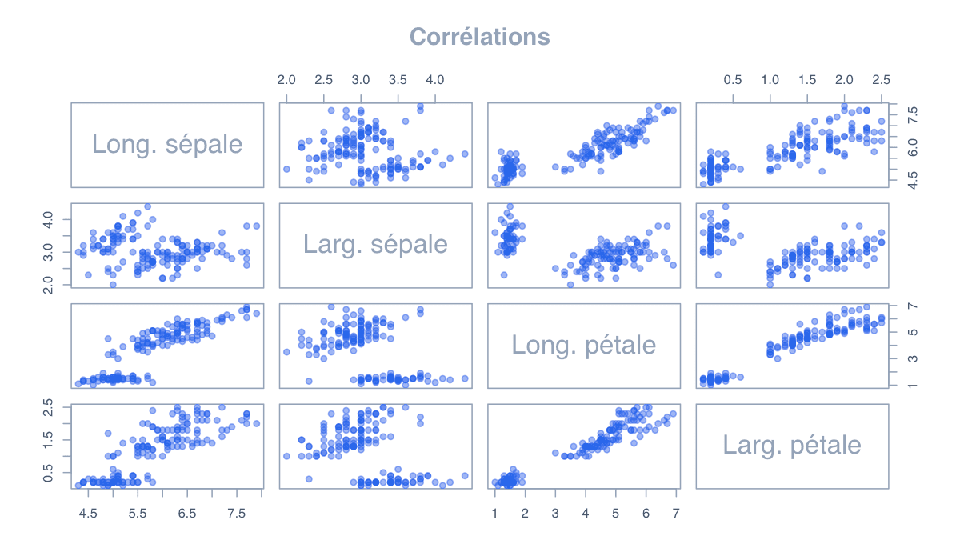This screenshot has height=560, width=960.
Task: Click the 0.5 tick on bottom-left vertical axis
Action: pyautogui.click(x=48, y=475)
